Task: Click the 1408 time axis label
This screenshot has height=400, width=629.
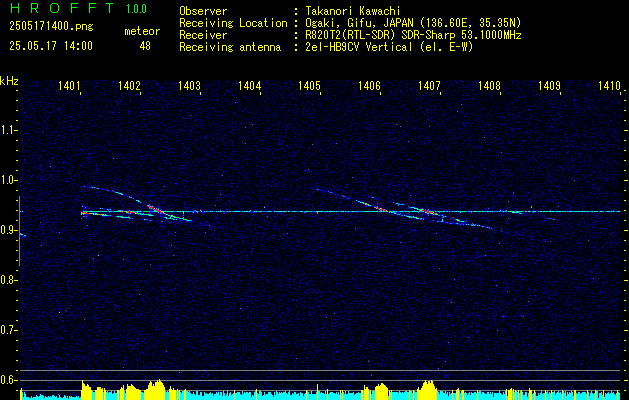Action: [489, 85]
